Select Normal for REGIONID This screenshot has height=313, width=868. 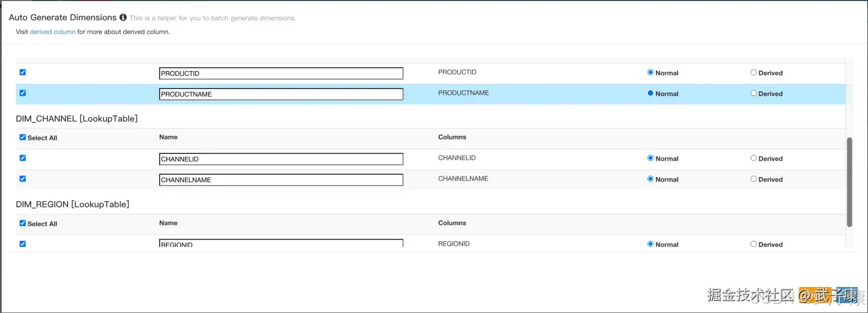coord(650,244)
